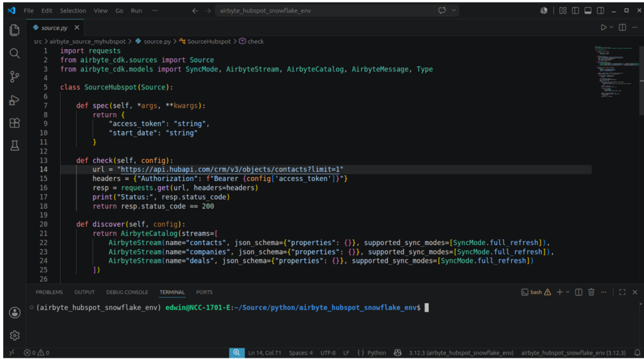The width and height of the screenshot is (644, 359).
Task: Open terminal panel more actions ellipsis
Action: tap(604, 292)
